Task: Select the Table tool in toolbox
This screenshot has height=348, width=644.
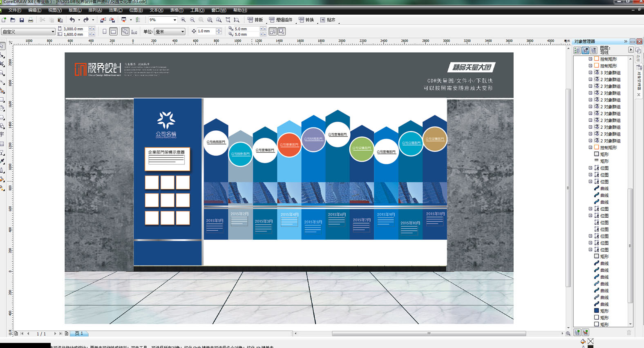Action: pyautogui.click(x=2, y=144)
